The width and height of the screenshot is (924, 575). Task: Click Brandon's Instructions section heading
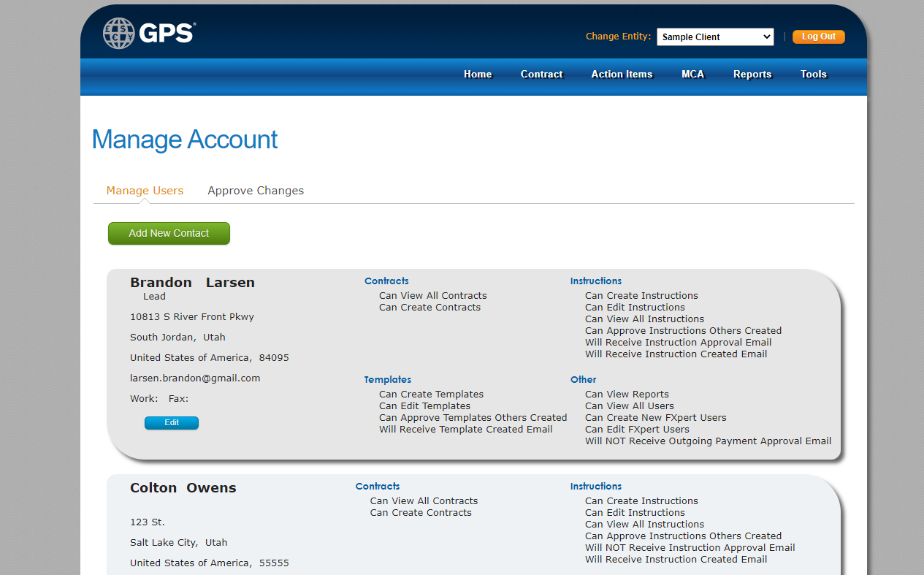[x=596, y=281]
